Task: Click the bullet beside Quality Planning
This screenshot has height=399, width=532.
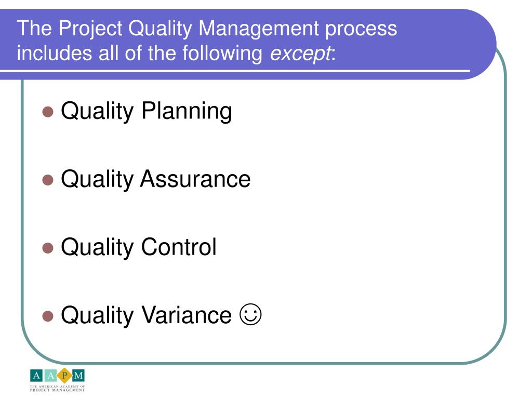Action: 48,112
